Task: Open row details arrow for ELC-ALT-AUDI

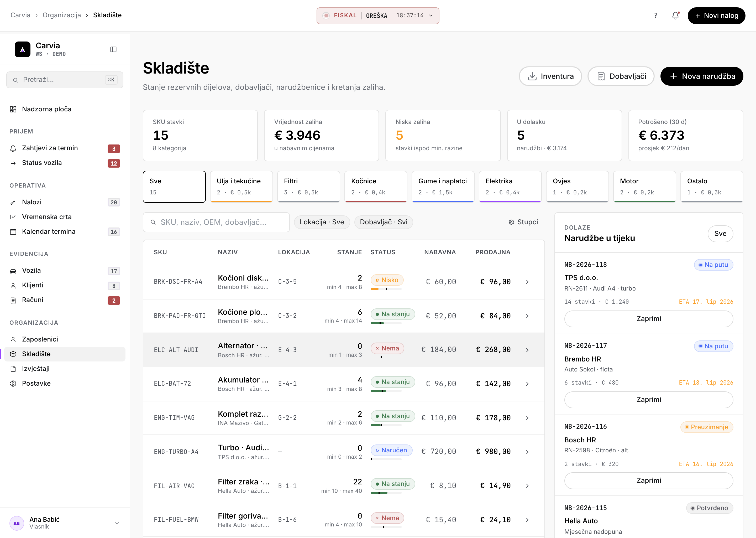Action: coord(527,350)
